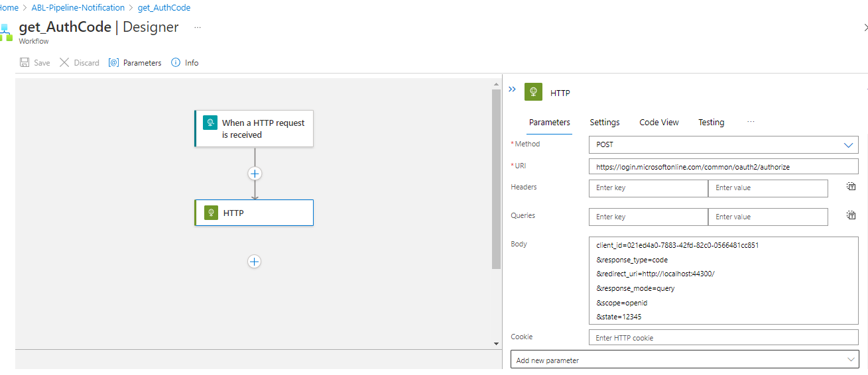The image size is (868, 375).
Task: Click the client_id line in Body
Action: click(677, 245)
